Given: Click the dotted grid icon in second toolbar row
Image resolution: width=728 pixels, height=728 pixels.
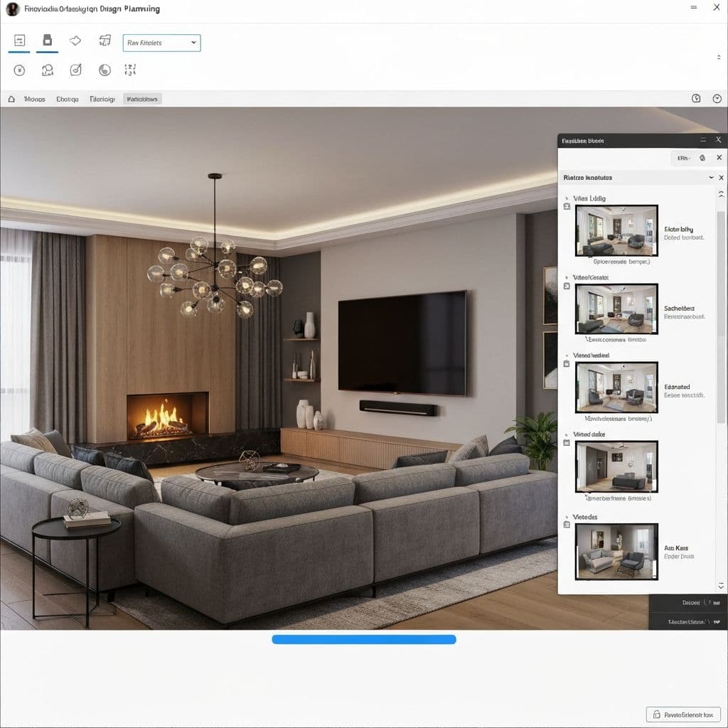Looking at the screenshot, I should click(x=130, y=70).
